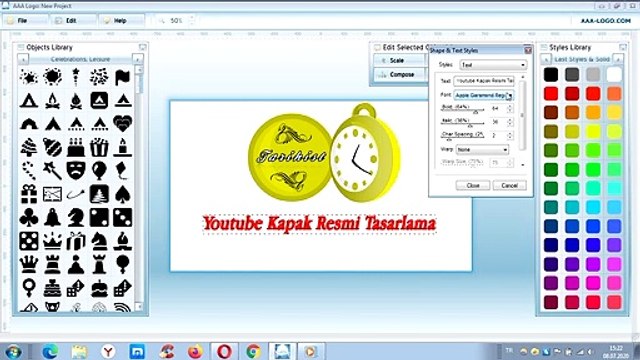Close the Shape & Text Styles dialog with X
The image size is (640, 360).
coord(528,50)
